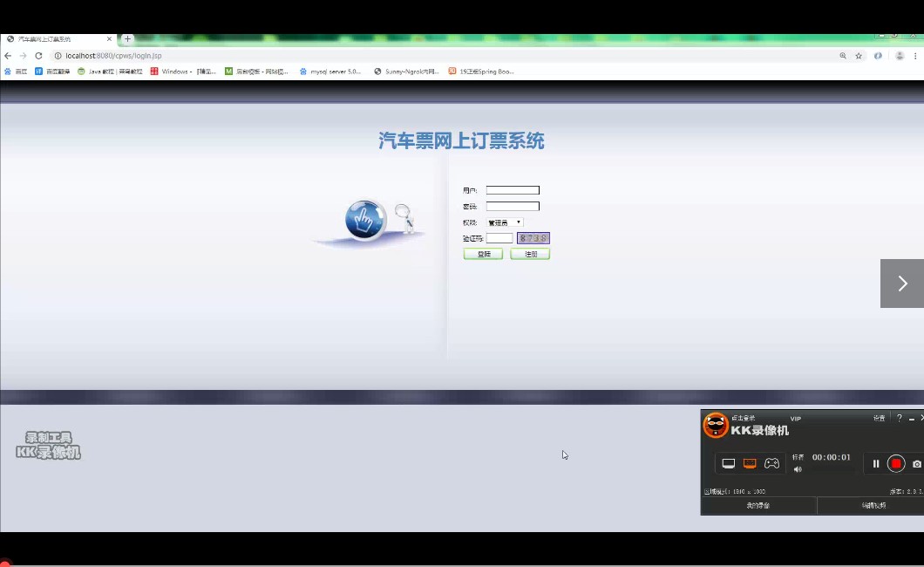
Task: Open the KK recorder help question mark
Action: pyautogui.click(x=900, y=418)
